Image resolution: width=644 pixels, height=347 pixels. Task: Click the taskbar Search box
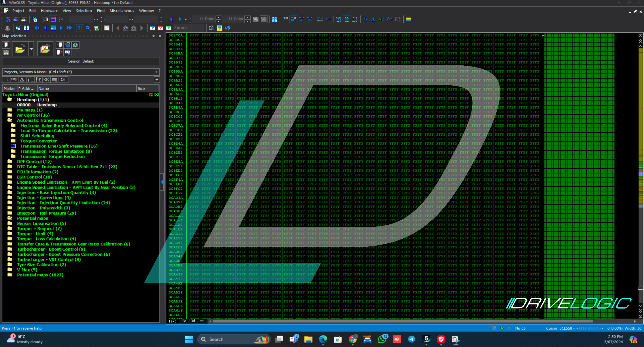234,339
